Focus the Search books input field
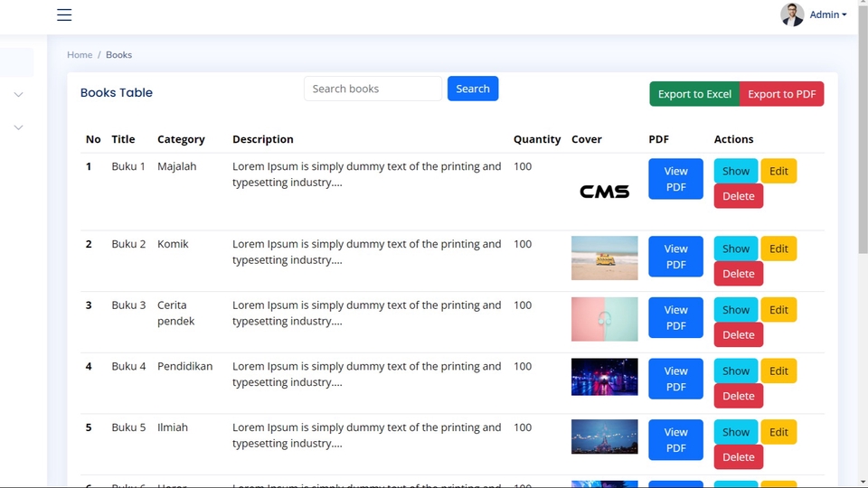 [x=373, y=89]
